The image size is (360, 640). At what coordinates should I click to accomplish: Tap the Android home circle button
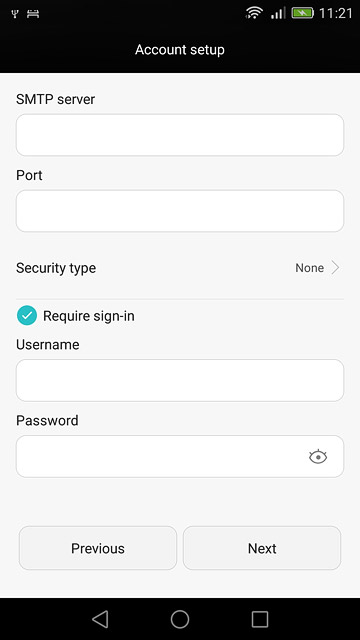coord(180,619)
